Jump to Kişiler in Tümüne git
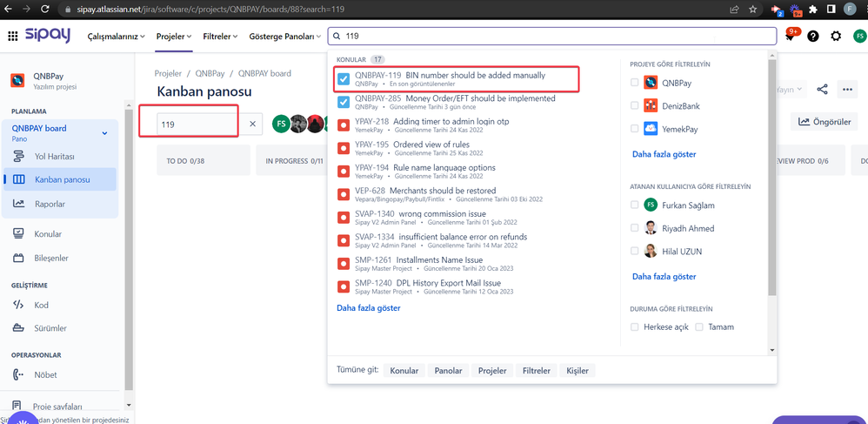868x424 pixels. 578,371
